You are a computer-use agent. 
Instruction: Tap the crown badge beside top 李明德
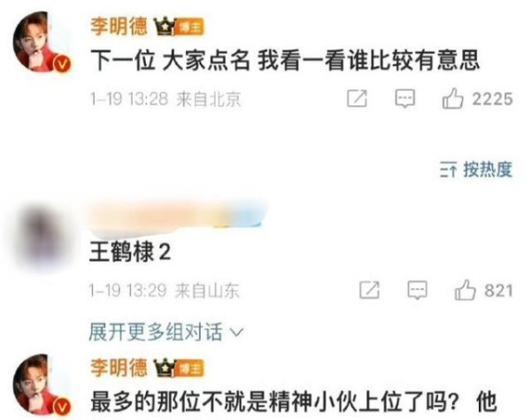tap(165, 27)
